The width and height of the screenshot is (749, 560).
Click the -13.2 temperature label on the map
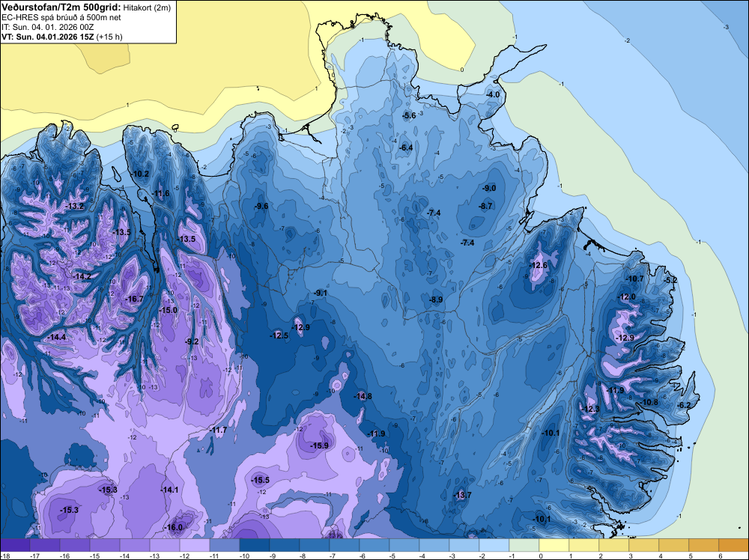pos(74,206)
